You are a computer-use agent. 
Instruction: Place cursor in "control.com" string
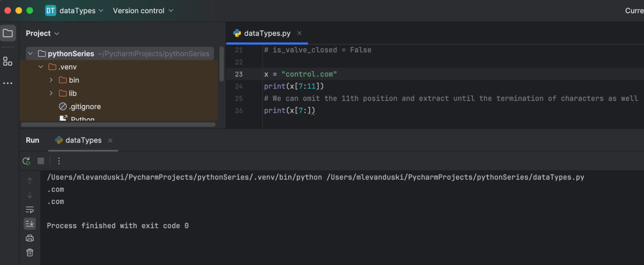[309, 74]
